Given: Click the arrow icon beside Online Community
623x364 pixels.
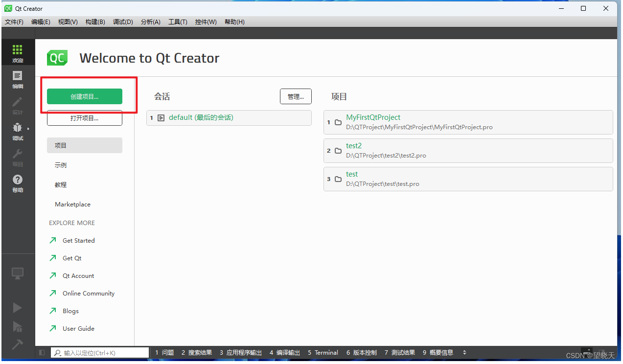Looking at the screenshot, I should [x=53, y=293].
